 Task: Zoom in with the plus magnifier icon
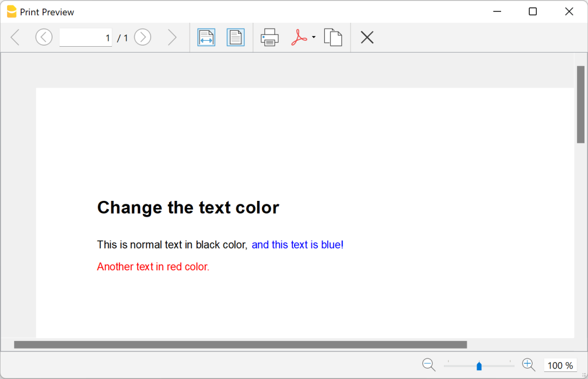pyautogui.click(x=528, y=364)
